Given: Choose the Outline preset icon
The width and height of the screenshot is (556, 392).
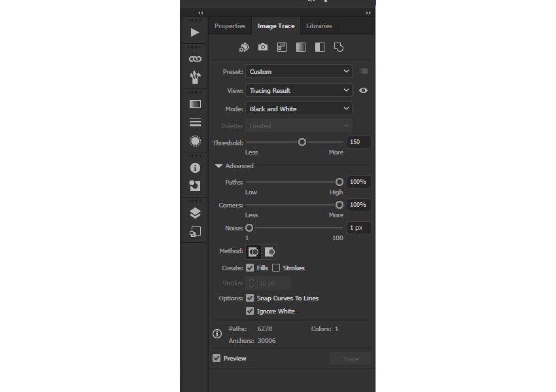Looking at the screenshot, I should point(339,47).
